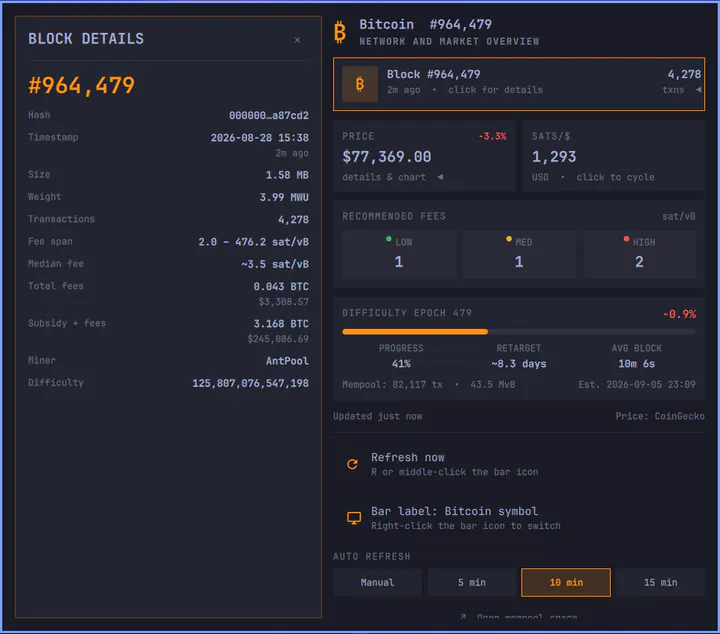Click the subsidy value 3.168 BTC
This screenshot has height=634, width=720.
[281, 324]
